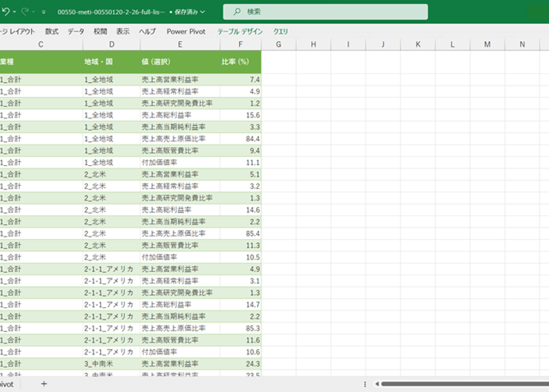Open the Power Pivot tab
This screenshot has height=392, width=549.
coord(186,31)
